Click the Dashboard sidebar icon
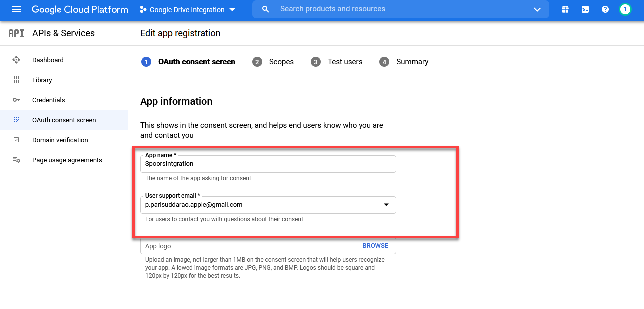Screen dimensions: 644x309 [16, 60]
